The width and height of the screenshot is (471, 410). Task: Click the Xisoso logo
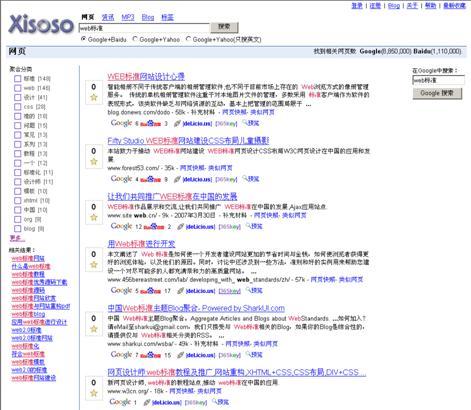pos(41,24)
